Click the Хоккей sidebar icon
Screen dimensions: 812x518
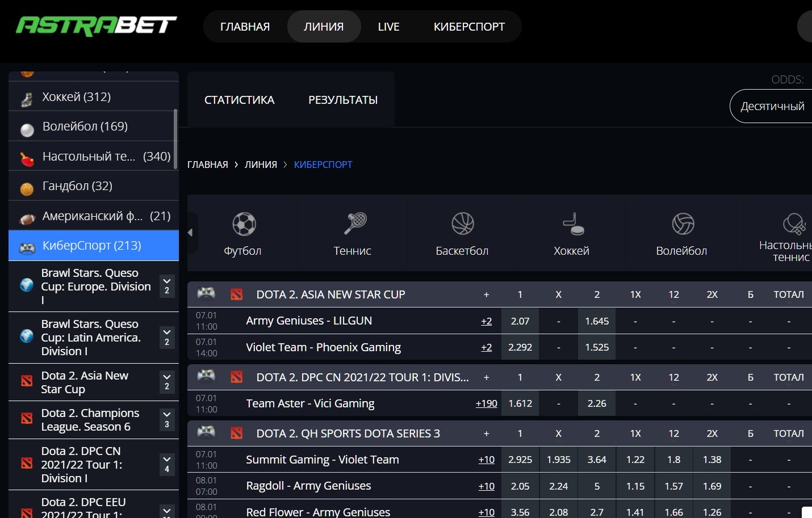pos(27,100)
